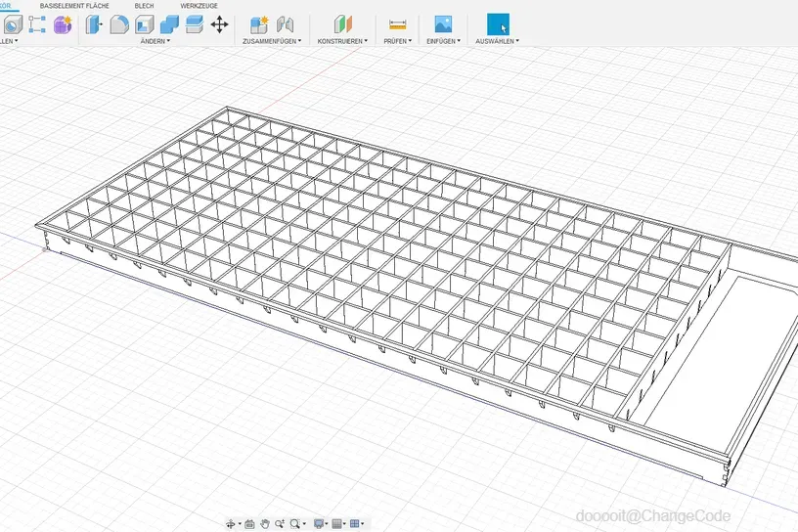Expand the PRÜFEN dropdown
Image resolution: width=798 pixels, height=532 pixels.
(397, 41)
